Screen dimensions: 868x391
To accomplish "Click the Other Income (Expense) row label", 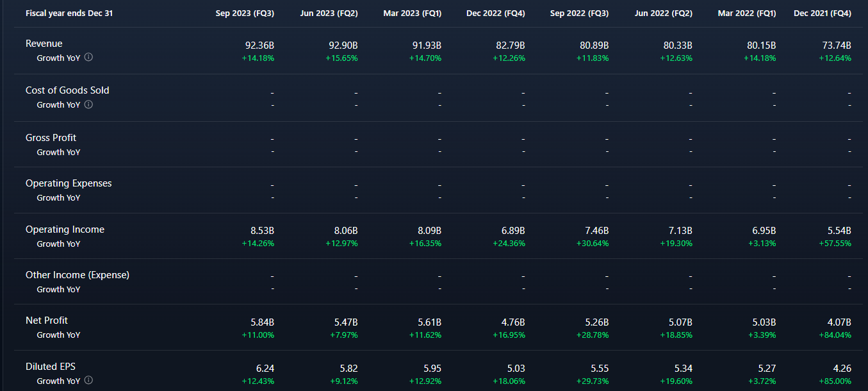I will coord(78,275).
